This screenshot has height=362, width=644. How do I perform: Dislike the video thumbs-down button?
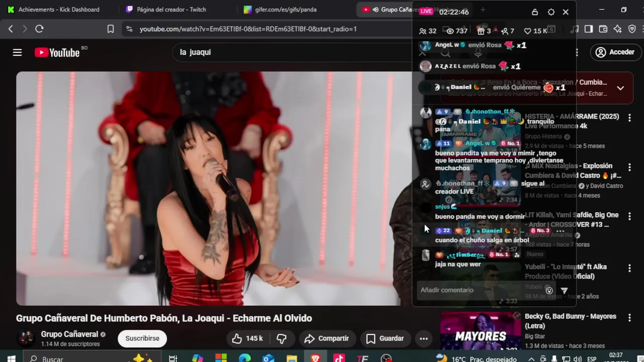(282, 338)
